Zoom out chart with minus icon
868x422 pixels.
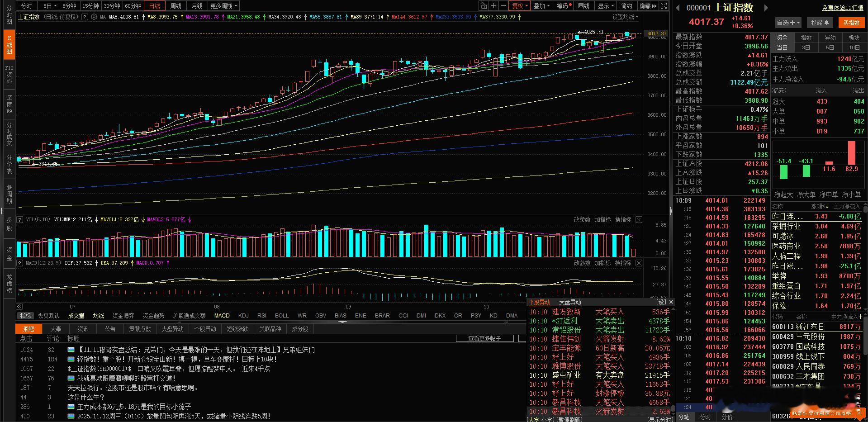[x=503, y=6]
